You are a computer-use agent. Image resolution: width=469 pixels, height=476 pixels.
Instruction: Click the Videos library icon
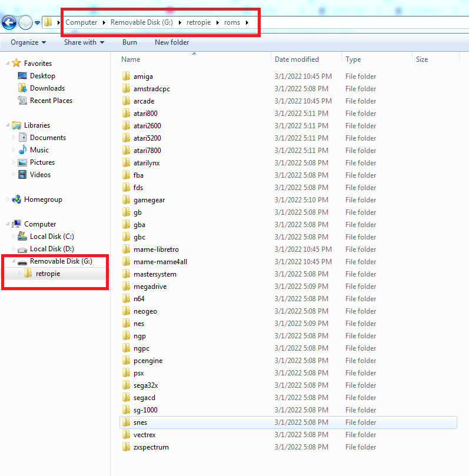point(22,175)
